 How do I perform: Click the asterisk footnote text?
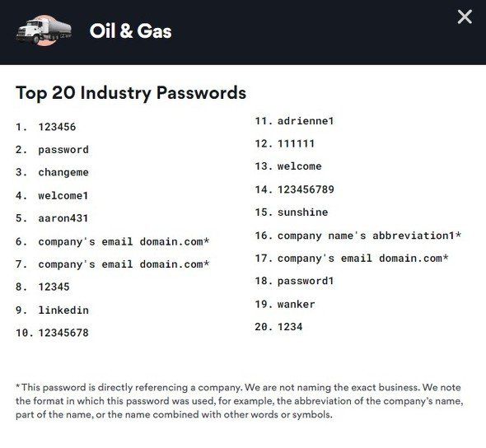click(x=239, y=401)
